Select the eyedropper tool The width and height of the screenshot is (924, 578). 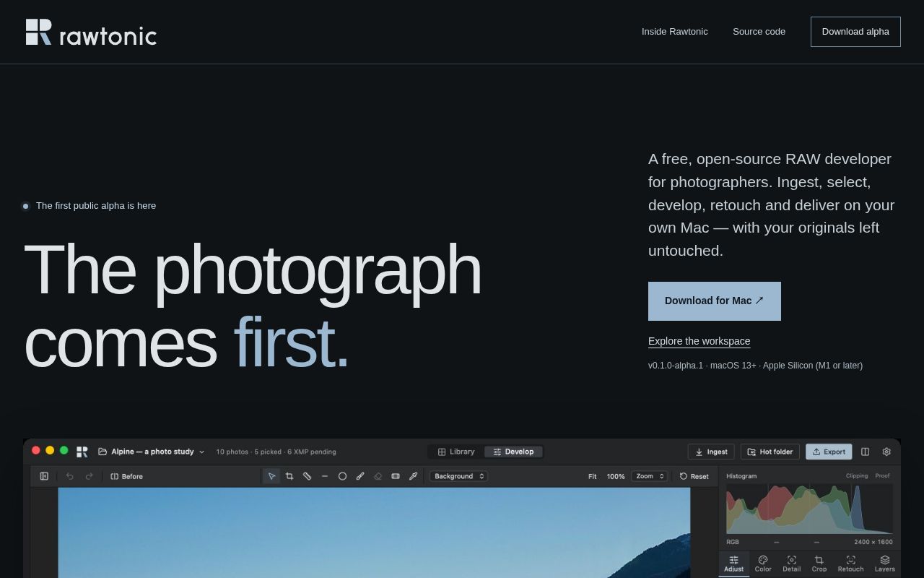(x=413, y=476)
